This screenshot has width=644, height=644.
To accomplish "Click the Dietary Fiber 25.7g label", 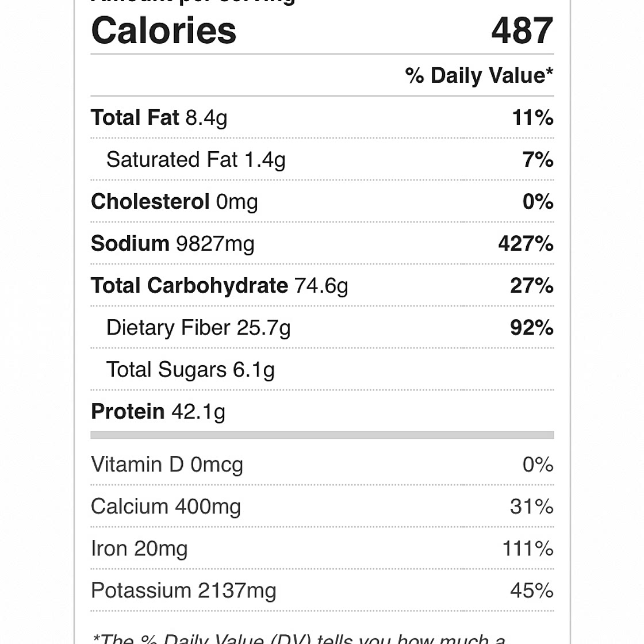I will [198, 328].
